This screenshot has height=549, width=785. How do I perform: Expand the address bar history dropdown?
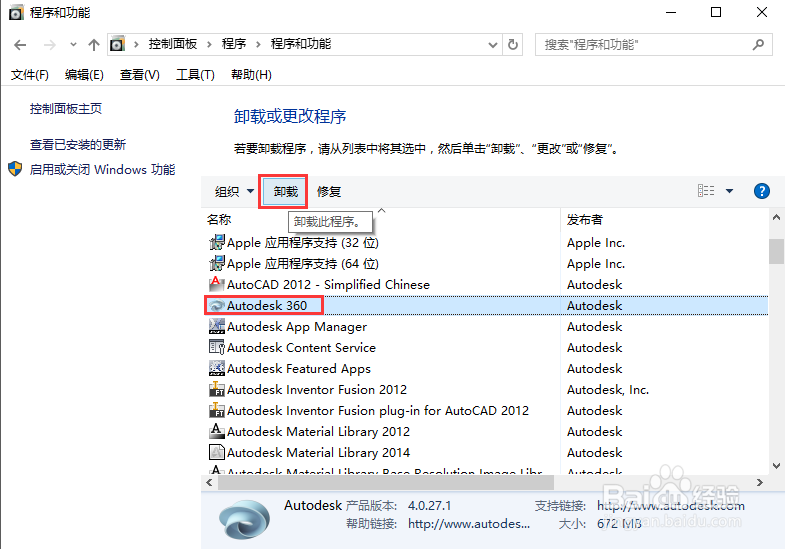click(493, 45)
